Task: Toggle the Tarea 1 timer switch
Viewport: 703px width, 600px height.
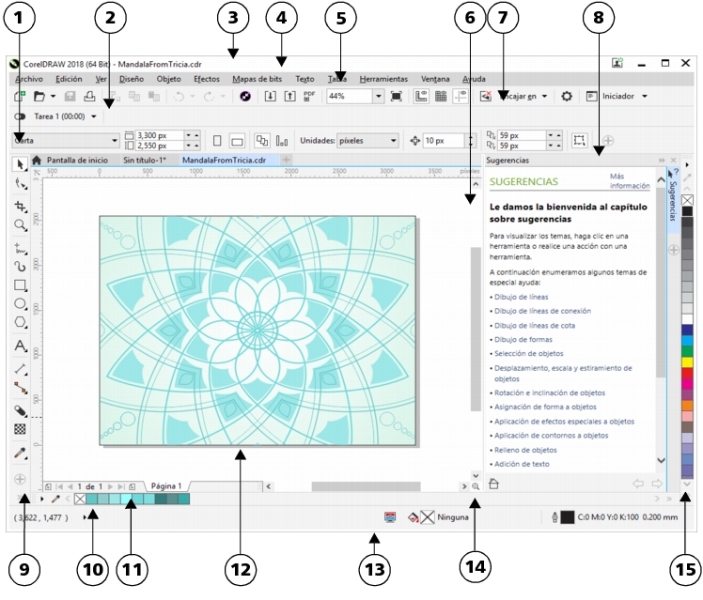Action: [x=20, y=117]
